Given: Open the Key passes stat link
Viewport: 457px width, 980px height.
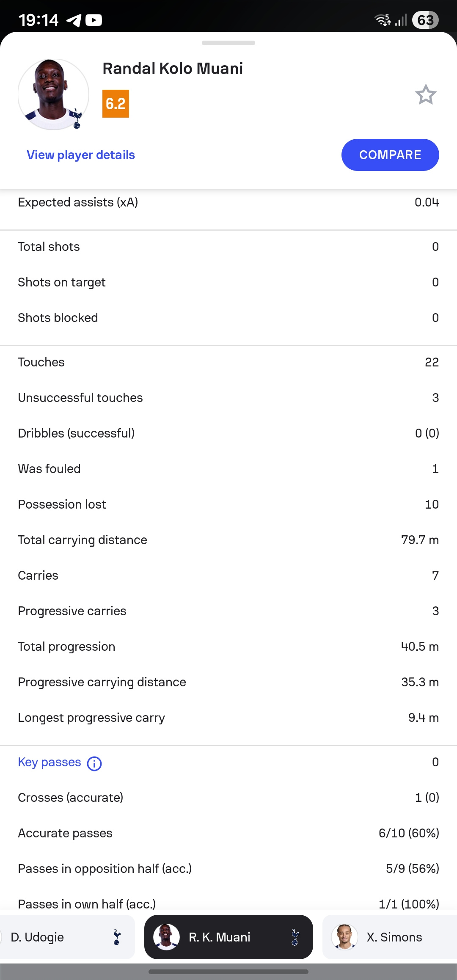Looking at the screenshot, I should pos(49,762).
